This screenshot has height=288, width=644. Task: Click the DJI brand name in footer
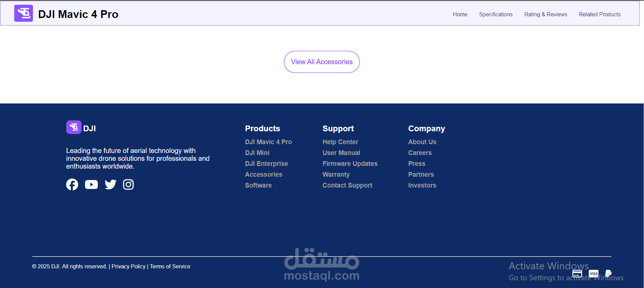point(89,129)
